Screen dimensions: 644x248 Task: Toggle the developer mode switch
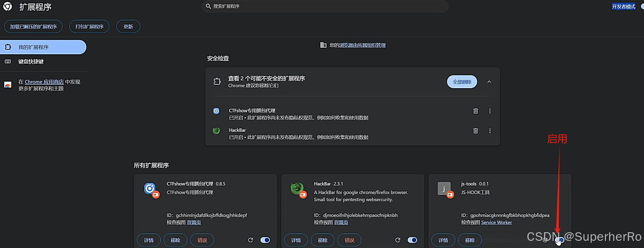[x=642, y=7]
